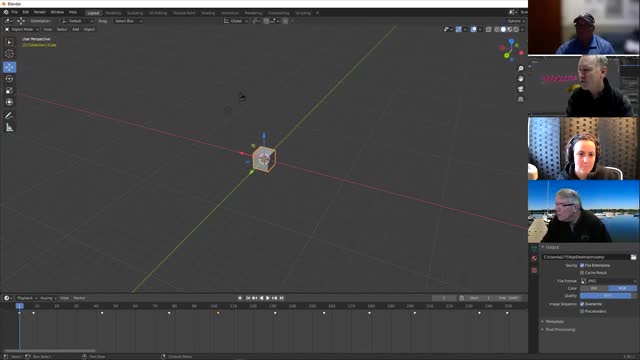Screen dimensions: 640x360
Task: Activate the Scale tool
Action: click(x=9, y=91)
